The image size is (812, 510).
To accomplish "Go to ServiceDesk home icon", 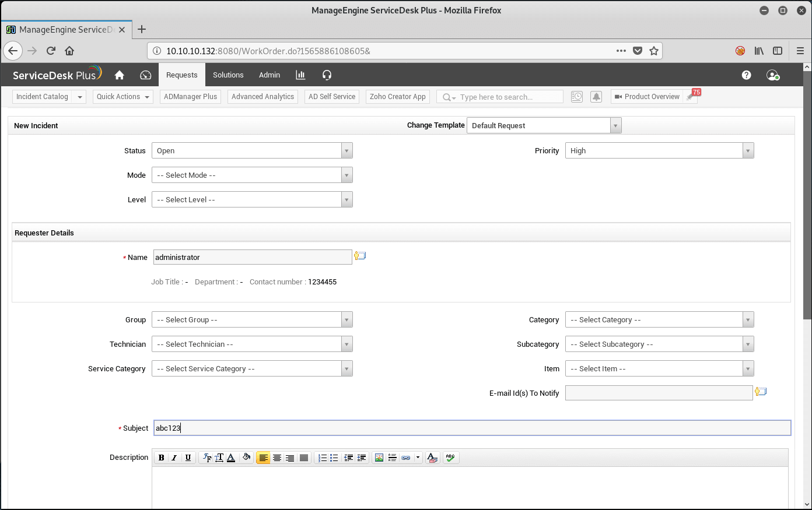I will [120, 75].
